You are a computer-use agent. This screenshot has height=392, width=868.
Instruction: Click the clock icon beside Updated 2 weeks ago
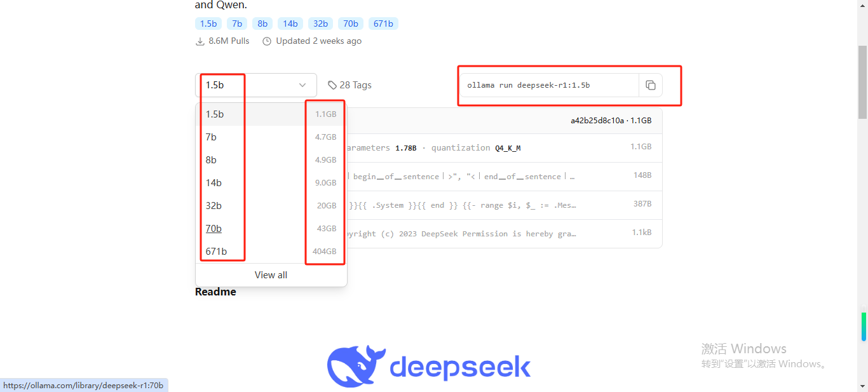point(267,41)
